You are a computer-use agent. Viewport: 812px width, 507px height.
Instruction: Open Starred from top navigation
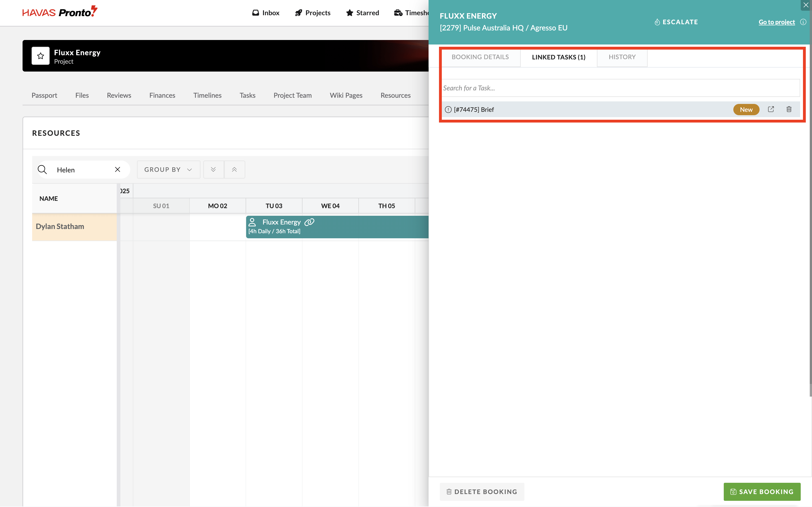coord(362,13)
